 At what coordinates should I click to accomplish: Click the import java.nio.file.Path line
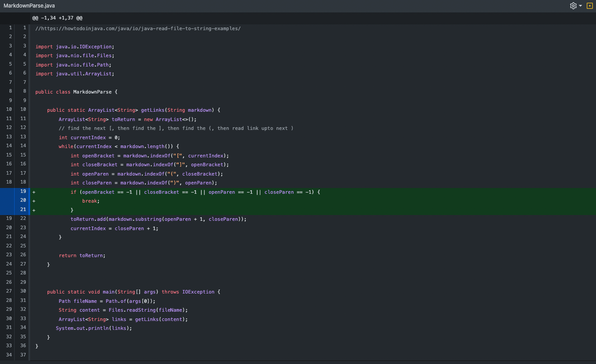[74, 65]
